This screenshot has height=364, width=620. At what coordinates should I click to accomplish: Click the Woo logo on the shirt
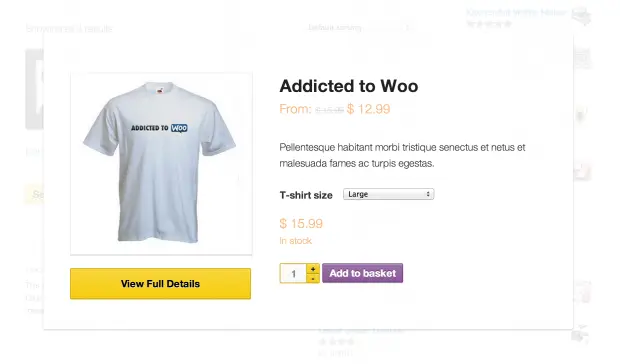coord(179,128)
